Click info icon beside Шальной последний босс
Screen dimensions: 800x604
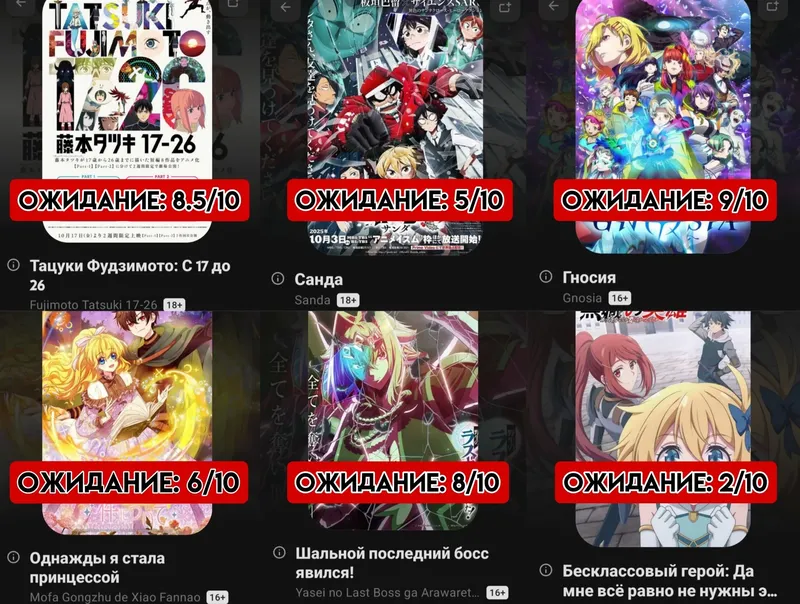click(x=279, y=552)
